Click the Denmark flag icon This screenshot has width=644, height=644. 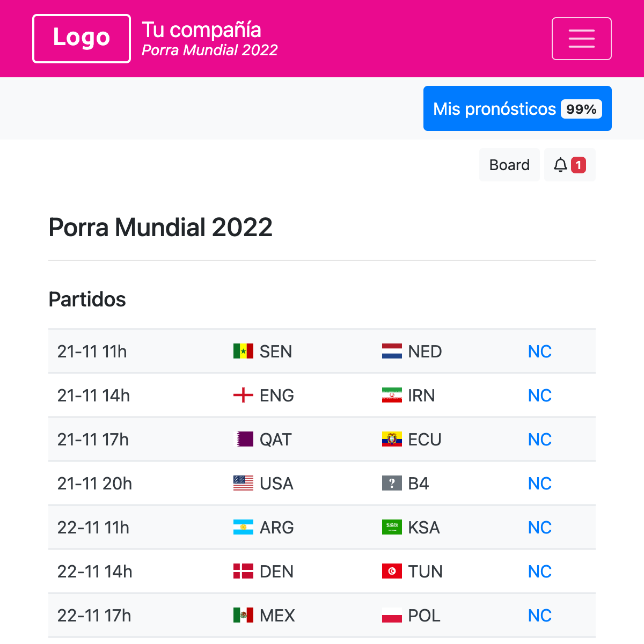point(243,571)
